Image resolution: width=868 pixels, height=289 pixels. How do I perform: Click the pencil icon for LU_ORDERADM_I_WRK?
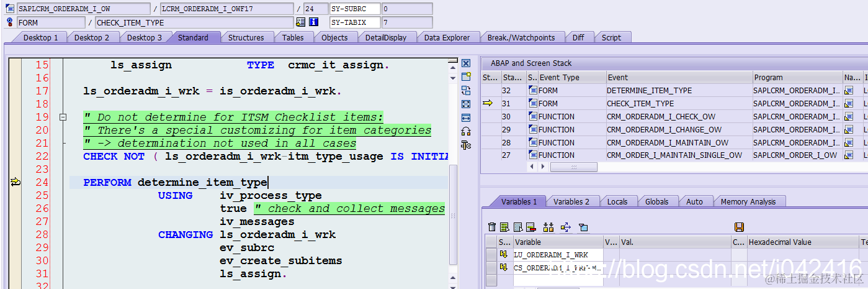click(x=504, y=255)
